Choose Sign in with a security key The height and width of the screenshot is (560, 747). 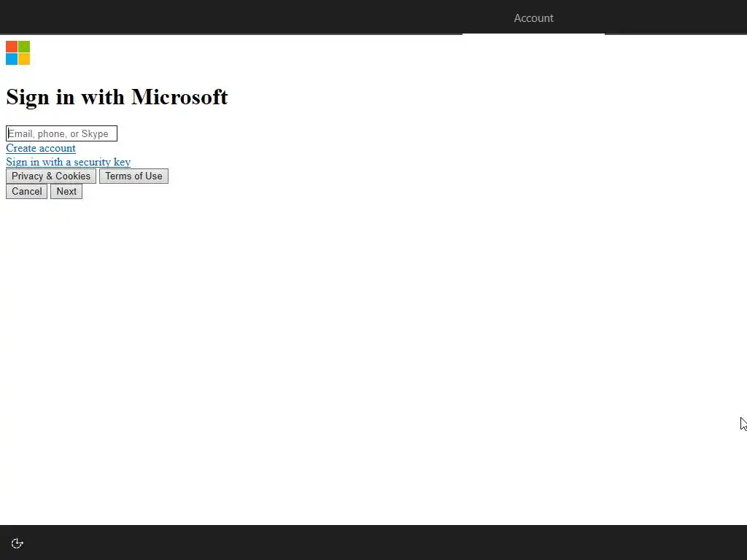pos(68,162)
